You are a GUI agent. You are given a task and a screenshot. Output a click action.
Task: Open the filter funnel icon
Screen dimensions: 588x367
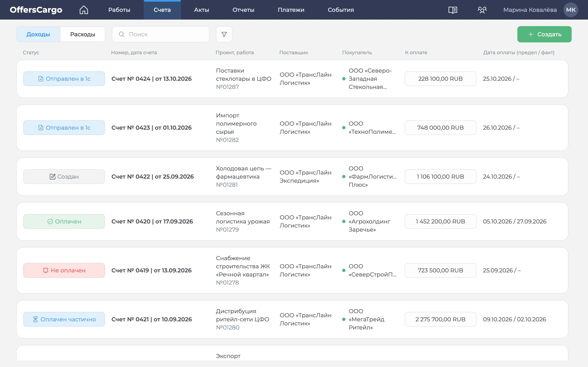(224, 34)
